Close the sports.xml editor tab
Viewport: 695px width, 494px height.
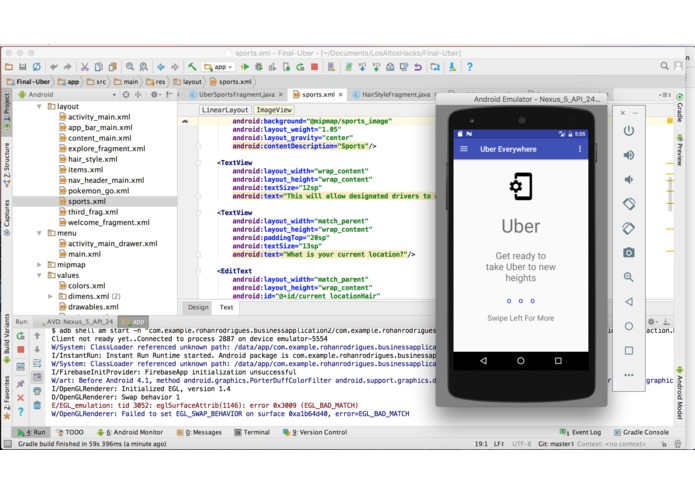click(340, 94)
